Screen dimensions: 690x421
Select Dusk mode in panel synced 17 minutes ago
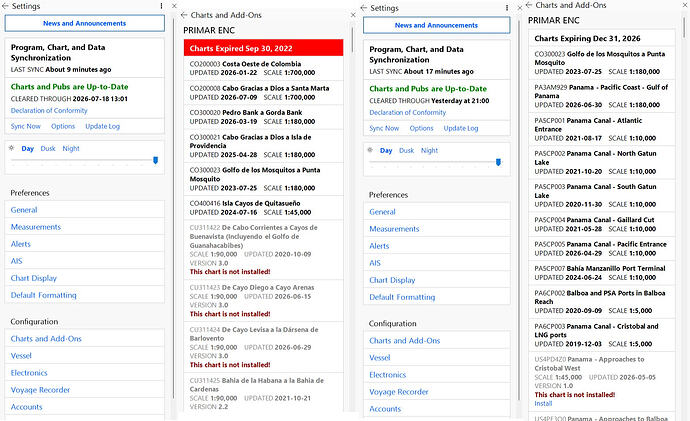407,150
